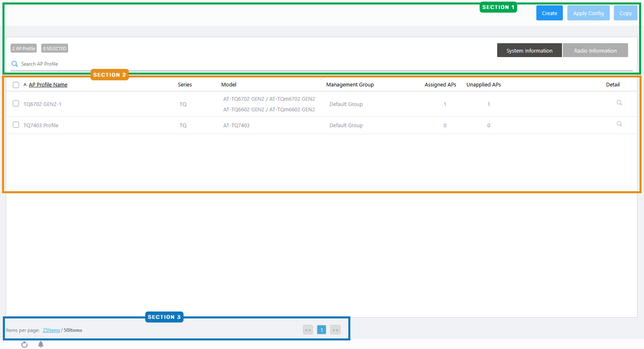
Task: Go to previous page with << button
Action: pyautogui.click(x=308, y=330)
